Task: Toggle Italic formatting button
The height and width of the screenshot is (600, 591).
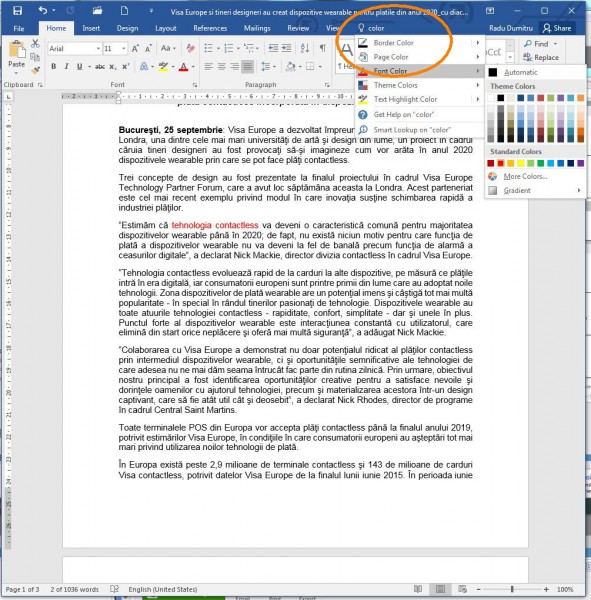Action: tap(67, 67)
